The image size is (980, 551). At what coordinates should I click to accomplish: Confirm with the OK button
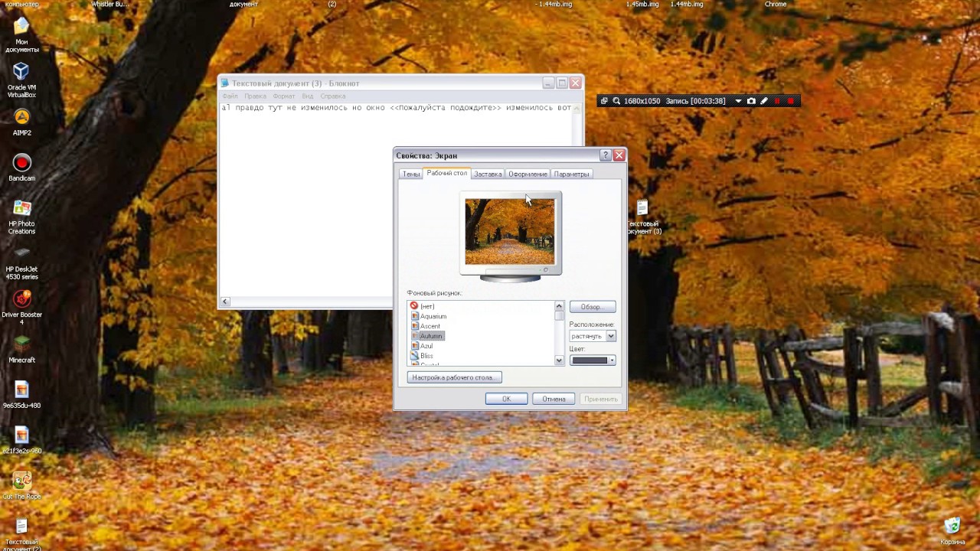point(506,399)
